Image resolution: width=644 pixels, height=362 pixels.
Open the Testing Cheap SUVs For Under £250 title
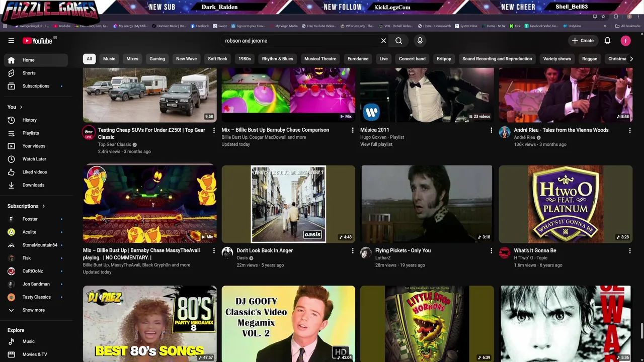pyautogui.click(x=151, y=134)
